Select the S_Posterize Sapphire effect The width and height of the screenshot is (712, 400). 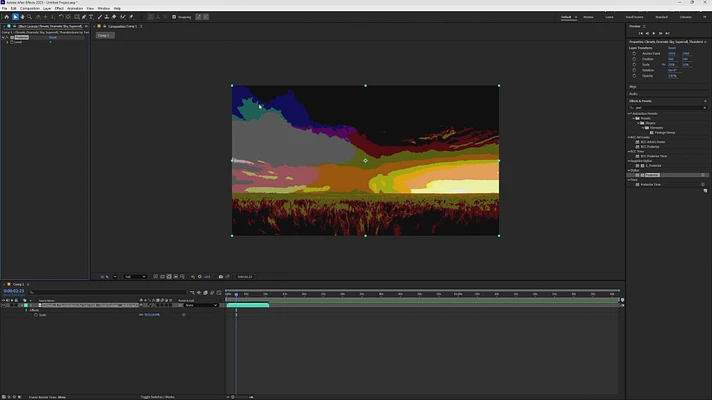click(653, 166)
